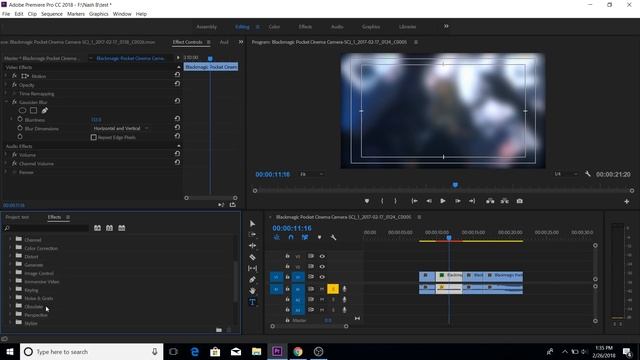Filter effects by Accelerated Effects icon
Viewport: 640px width, 360px height.
pos(97,228)
